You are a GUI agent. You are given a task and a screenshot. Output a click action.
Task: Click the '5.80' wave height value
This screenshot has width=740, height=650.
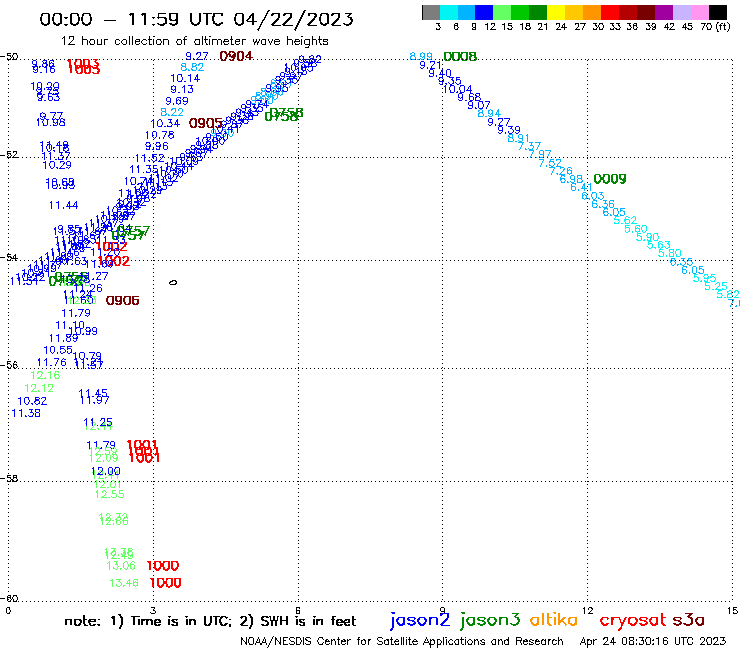(x=670, y=253)
